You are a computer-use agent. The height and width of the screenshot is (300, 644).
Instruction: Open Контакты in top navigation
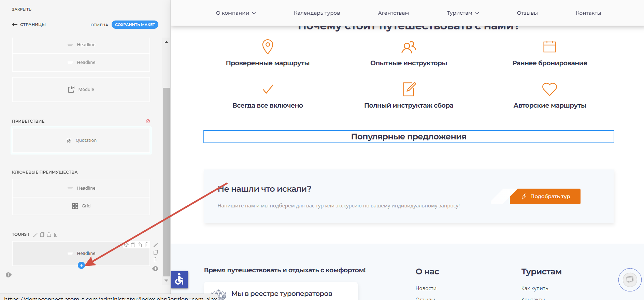[588, 13]
